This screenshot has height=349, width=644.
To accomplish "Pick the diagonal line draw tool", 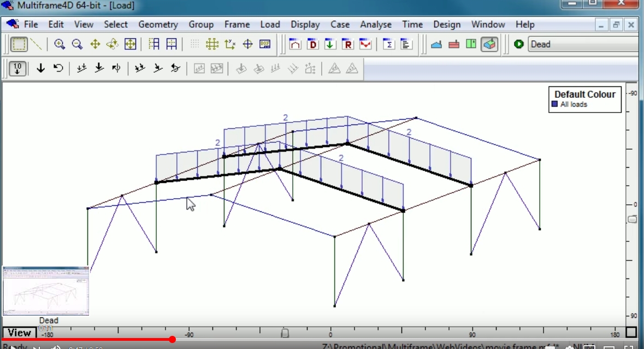I will 37,44.
